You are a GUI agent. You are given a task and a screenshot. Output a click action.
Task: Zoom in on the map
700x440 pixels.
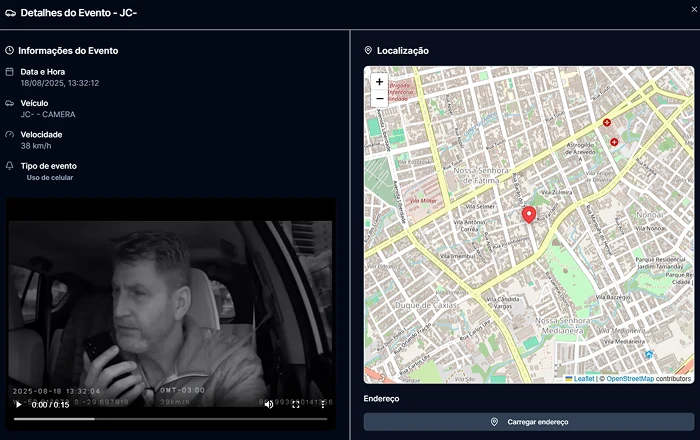(379, 82)
